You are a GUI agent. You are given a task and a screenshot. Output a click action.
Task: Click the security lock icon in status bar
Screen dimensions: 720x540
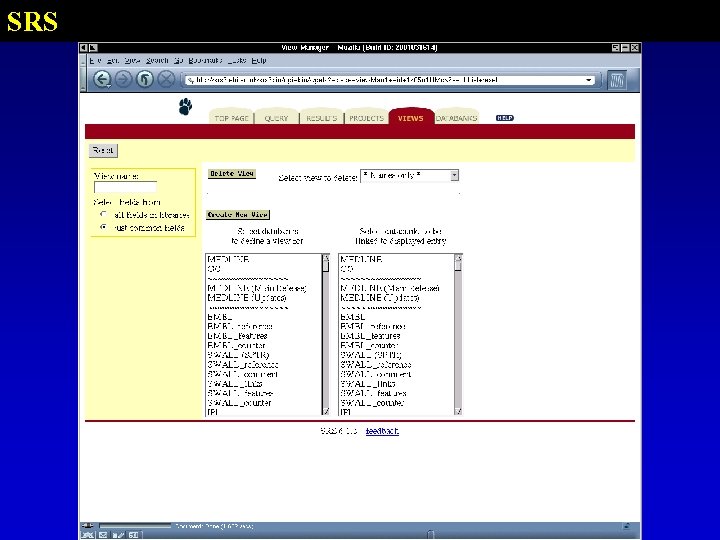tap(626, 526)
